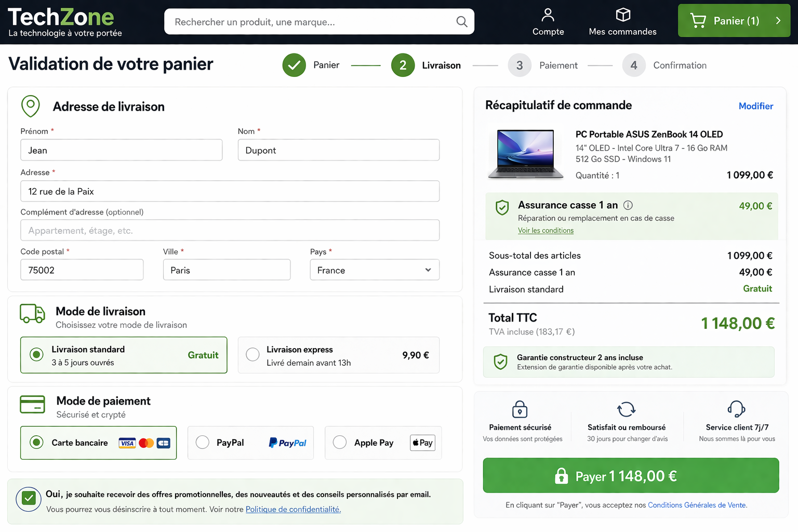Go to the Paiement step 3
This screenshot has width=798, height=532.
pyautogui.click(x=520, y=65)
